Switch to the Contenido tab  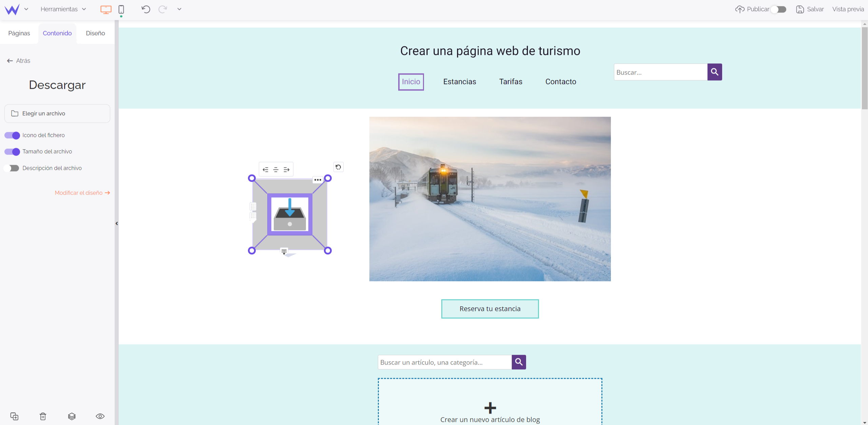[57, 33]
